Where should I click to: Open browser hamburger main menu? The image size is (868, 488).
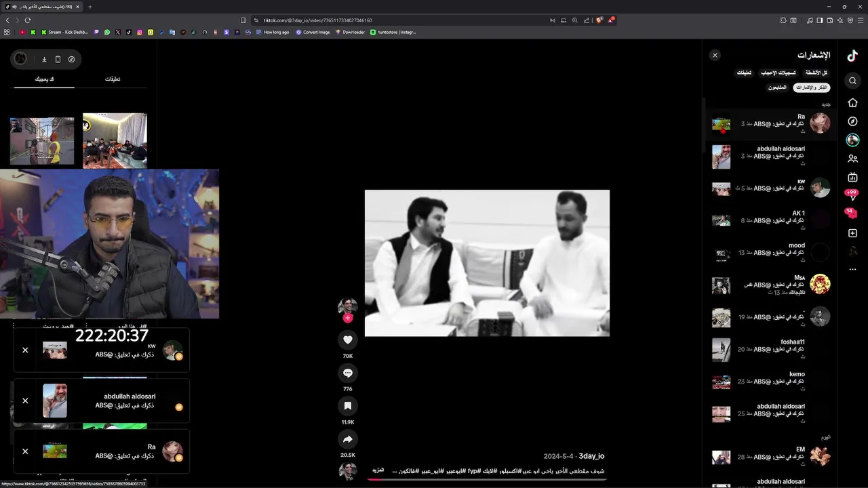(861, 20)
